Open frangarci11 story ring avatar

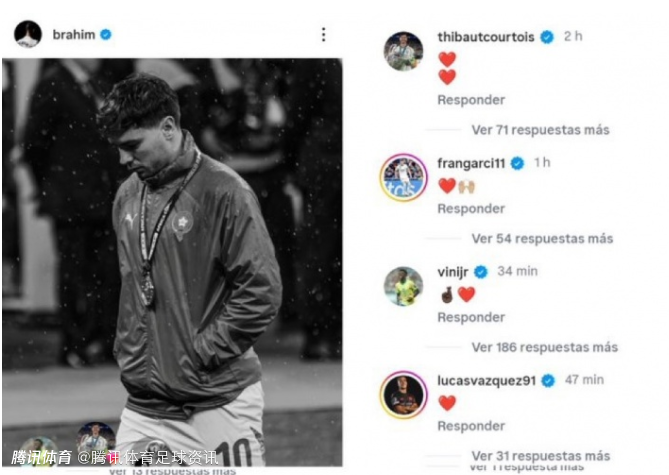[x=403, y=177]
